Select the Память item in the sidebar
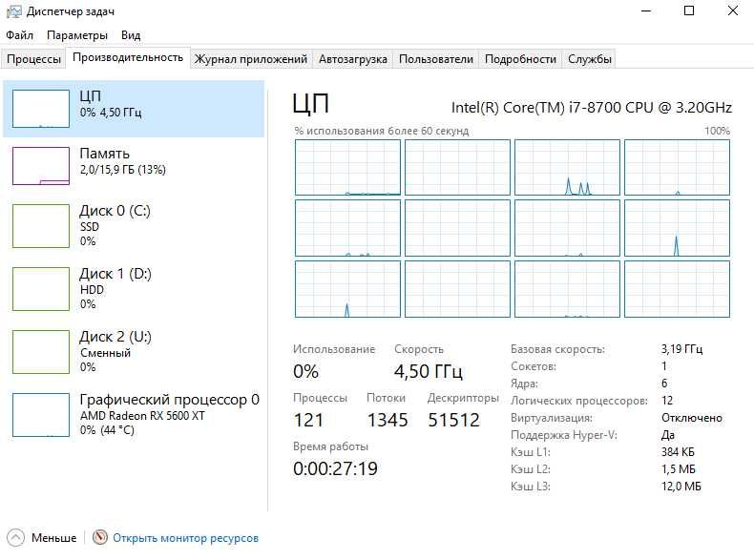This screenshot has width=754, height=560. point(134,166)
